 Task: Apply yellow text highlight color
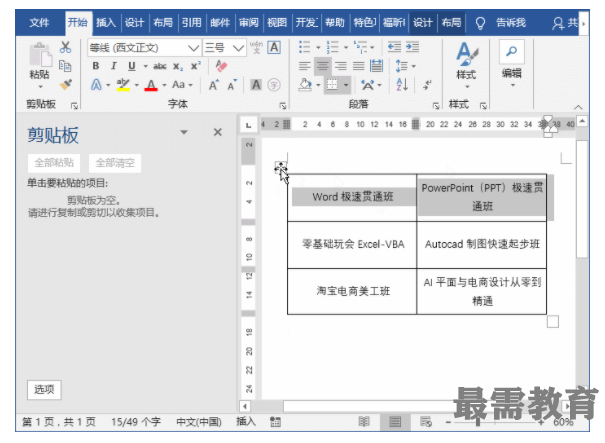(x=123, y=85)
